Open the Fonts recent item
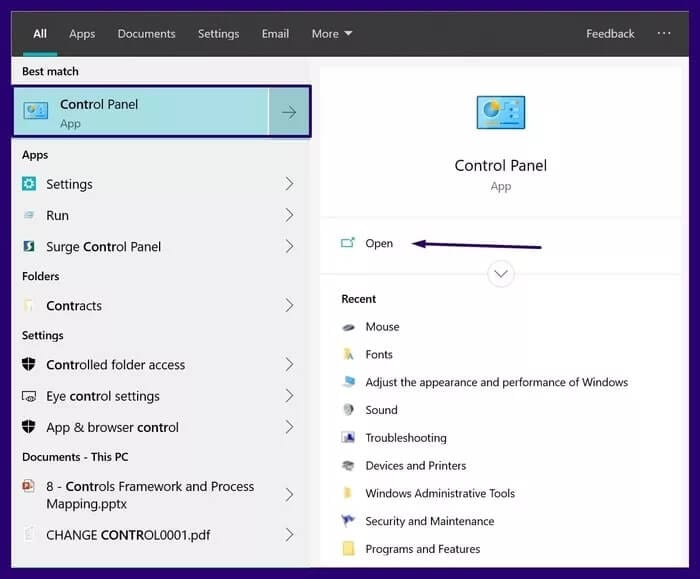The width and height of the screenshot is (700, 579). [379, 354]
